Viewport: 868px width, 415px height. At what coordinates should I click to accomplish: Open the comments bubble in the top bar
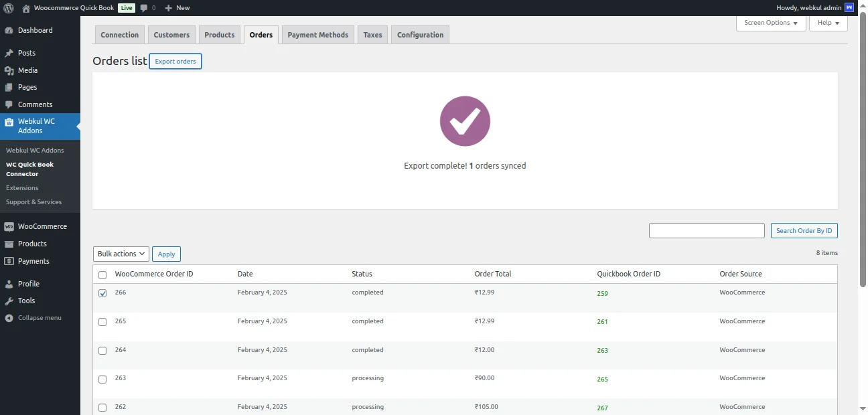coord(147,7)
